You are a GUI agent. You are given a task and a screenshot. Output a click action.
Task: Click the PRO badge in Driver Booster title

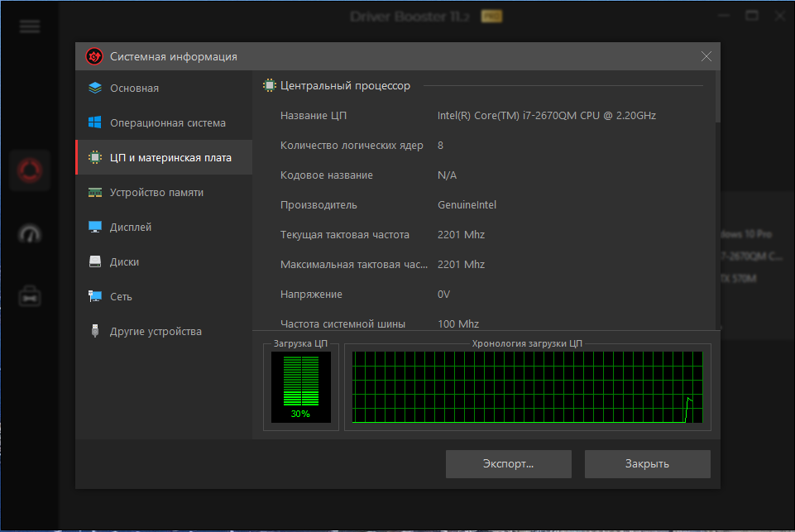491,17
